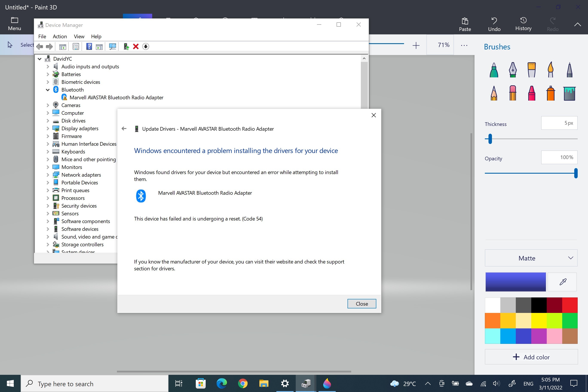
Task: Click the eyedropper color picker
Action: [x=562, y=282]
